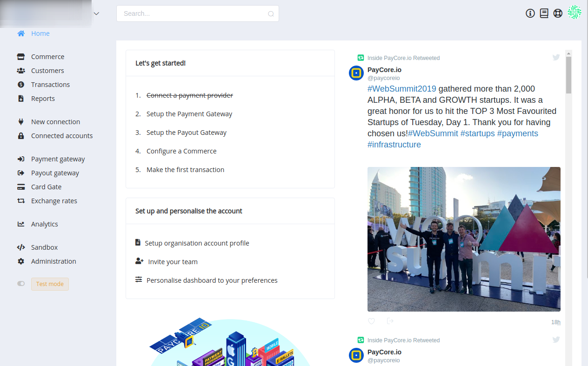Click the Administration gear icon

[21, 261]
